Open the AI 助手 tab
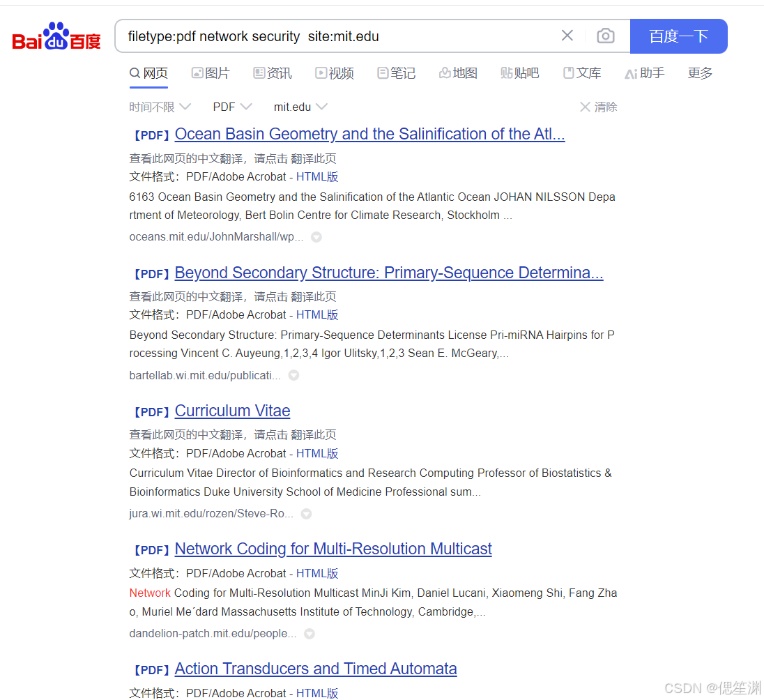 coord(645,73)
